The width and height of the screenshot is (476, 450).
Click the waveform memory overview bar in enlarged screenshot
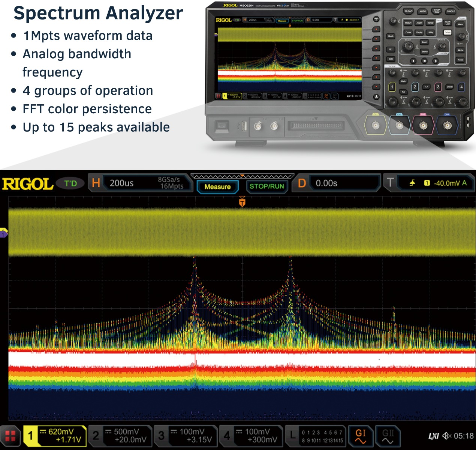[x=242, y=176]
